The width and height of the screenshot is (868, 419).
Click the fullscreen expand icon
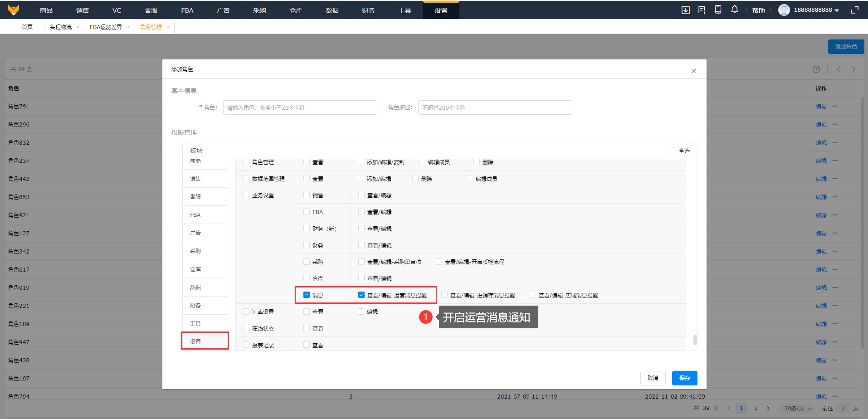(x=855, y=10)
